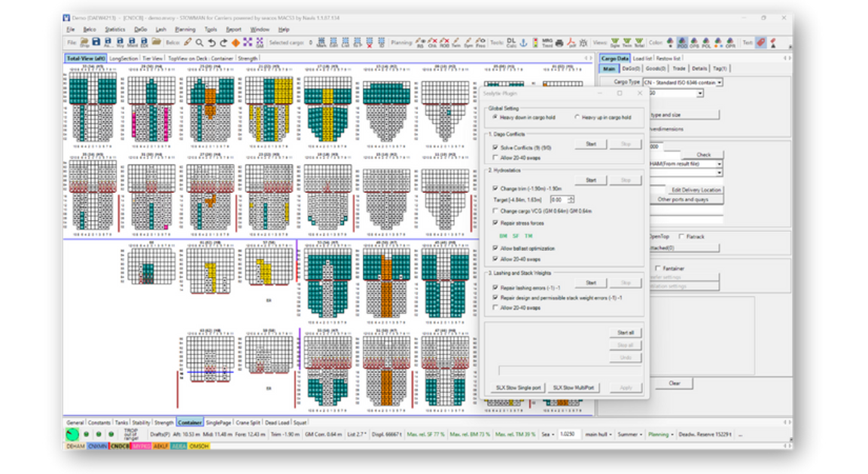Click the Start all button
Viewport: 868px width, 474px height.
coord(625,332)
